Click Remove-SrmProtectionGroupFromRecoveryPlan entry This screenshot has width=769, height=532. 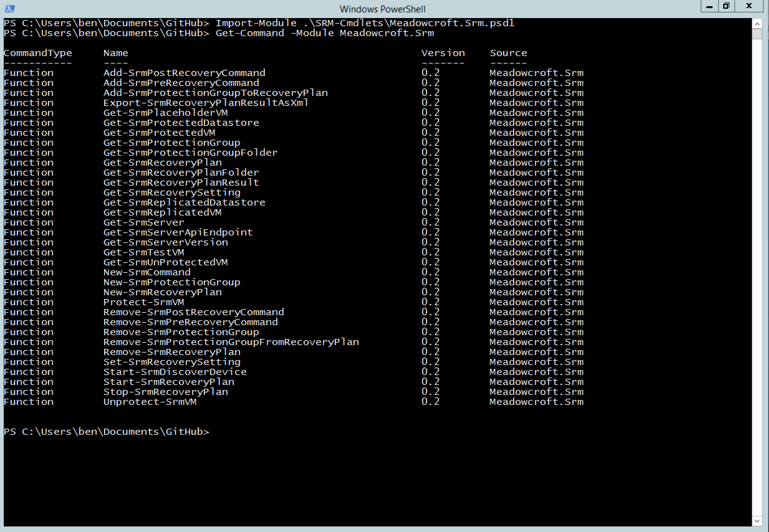231,342
